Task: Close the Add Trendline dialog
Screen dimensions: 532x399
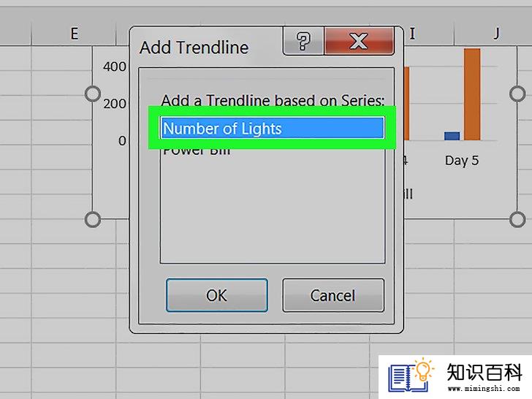Action: (359, 41)
